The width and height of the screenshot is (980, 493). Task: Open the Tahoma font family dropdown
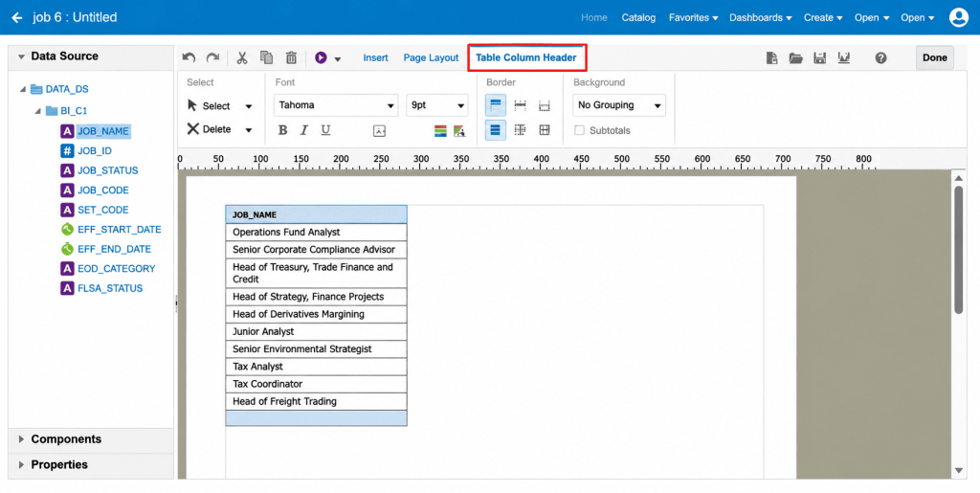coord(336,105)
